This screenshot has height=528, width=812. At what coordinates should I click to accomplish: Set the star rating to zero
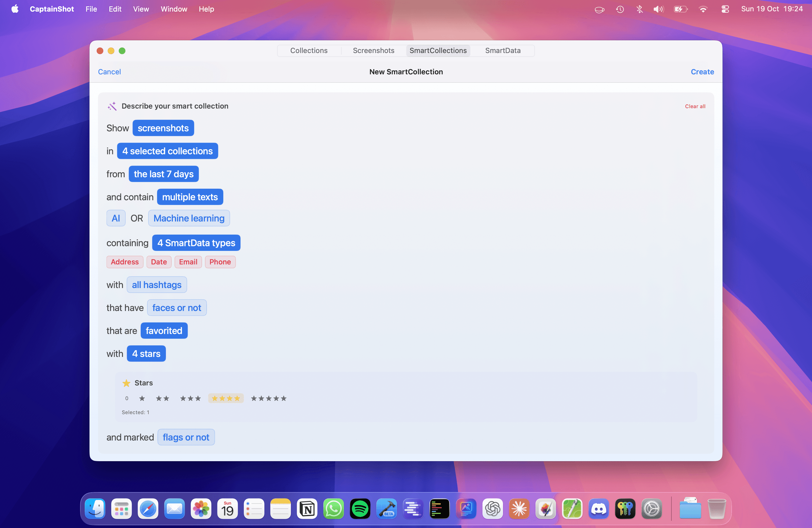click(126, 398)
